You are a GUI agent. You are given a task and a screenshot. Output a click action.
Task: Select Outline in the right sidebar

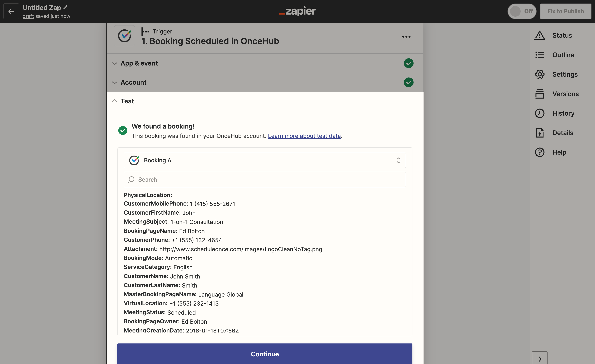pos(563,55)
